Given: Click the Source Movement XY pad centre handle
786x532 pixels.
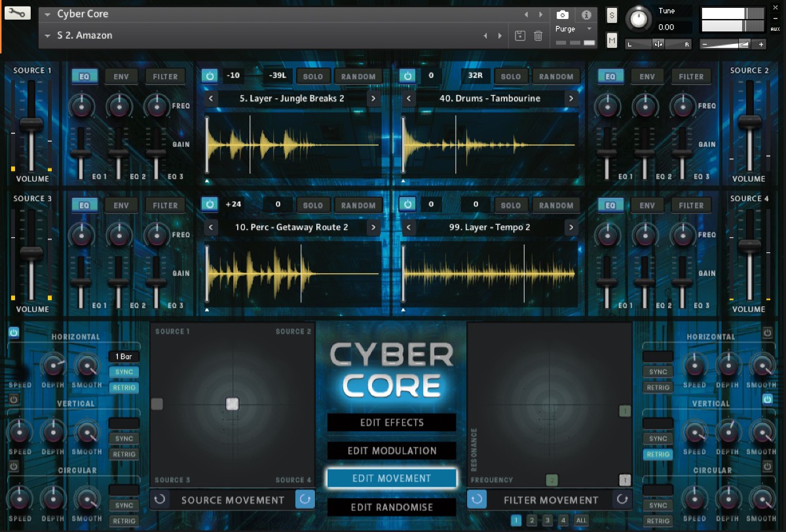Looking at the screenshot, I should click(x=232, y=404).
